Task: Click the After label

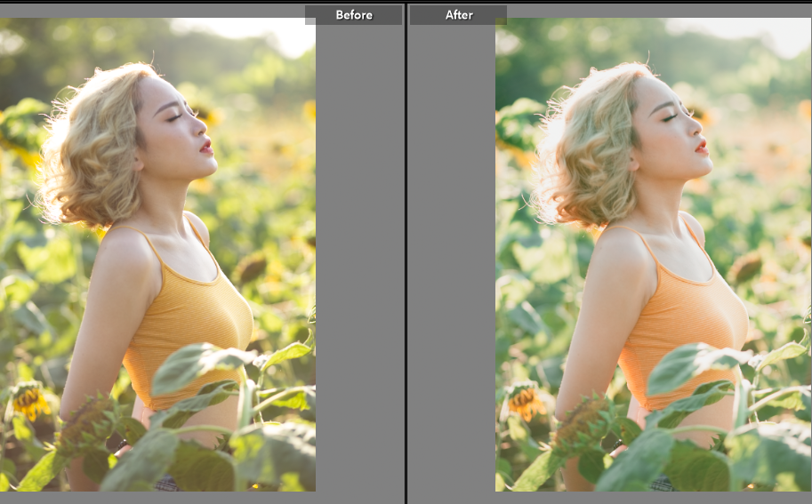Action: click(x=458, y=15)
